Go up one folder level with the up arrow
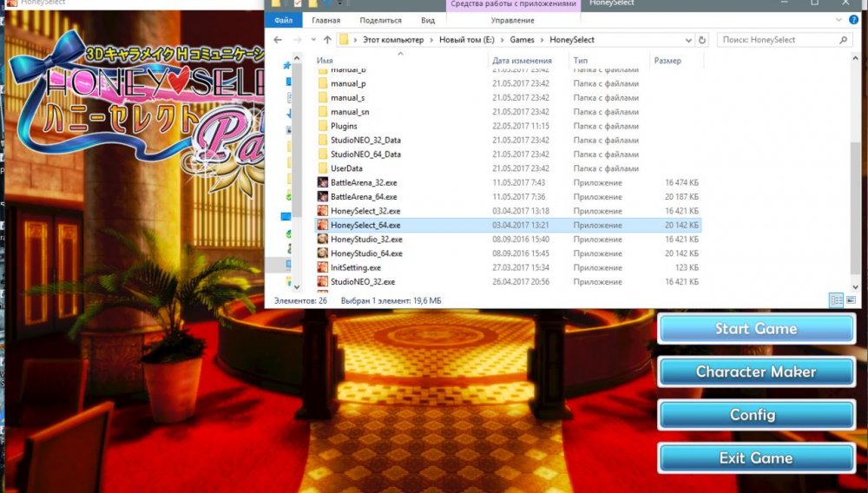 (x=327, y=40)
